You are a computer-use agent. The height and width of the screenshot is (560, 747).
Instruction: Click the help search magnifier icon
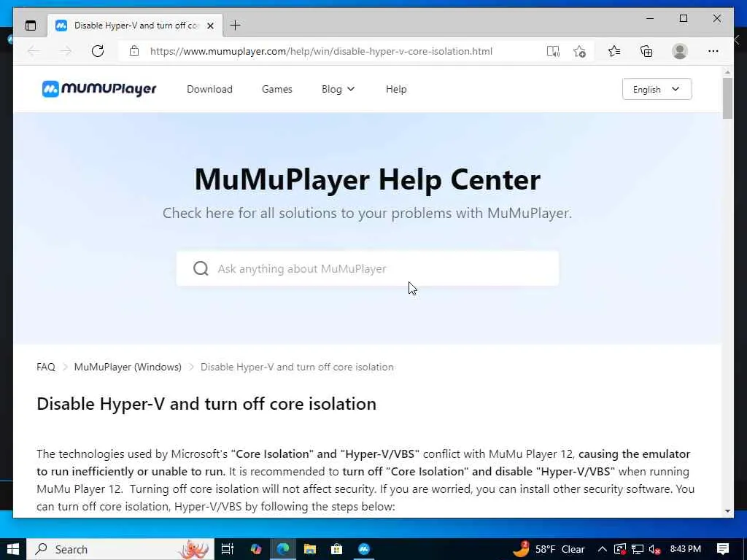pos(201,268)
